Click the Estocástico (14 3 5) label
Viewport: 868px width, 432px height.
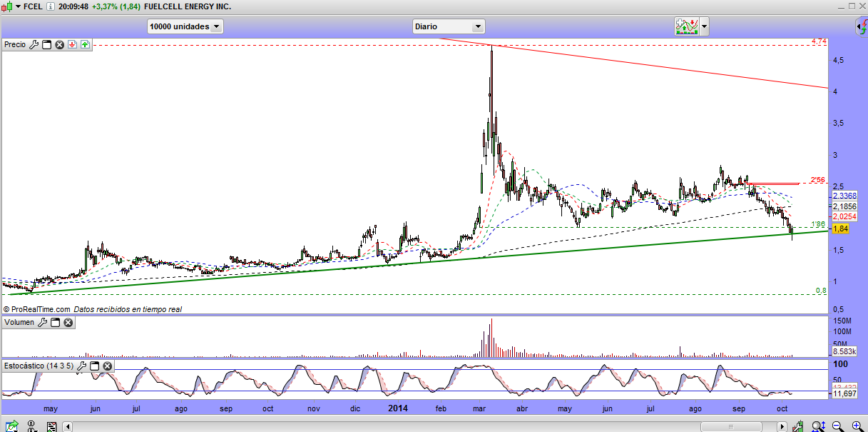(39, 366)
